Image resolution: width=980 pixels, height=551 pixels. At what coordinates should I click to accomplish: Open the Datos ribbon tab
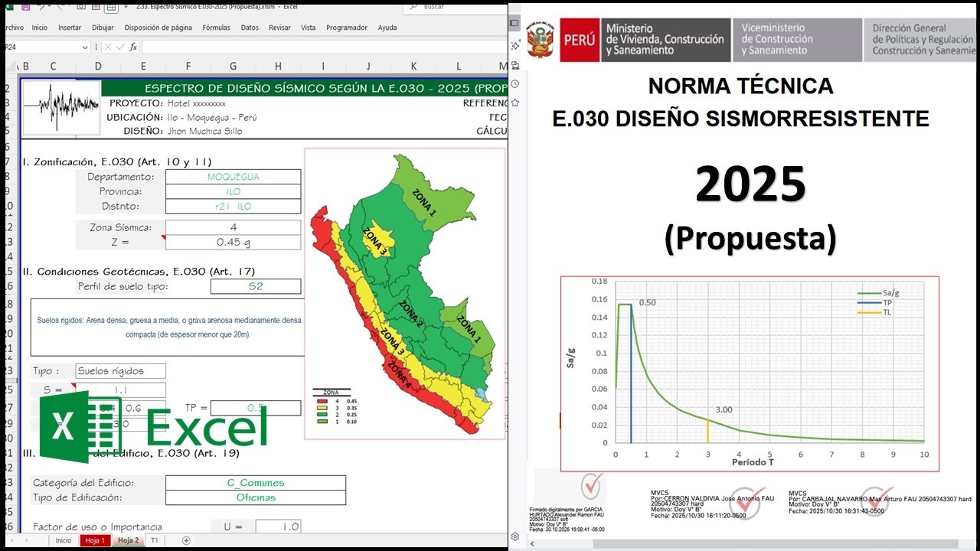250,28
